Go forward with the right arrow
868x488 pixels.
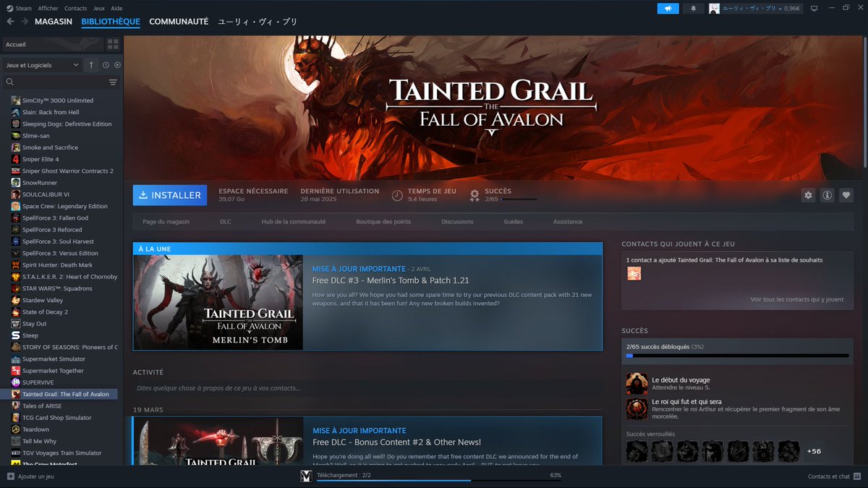[25, 22]
